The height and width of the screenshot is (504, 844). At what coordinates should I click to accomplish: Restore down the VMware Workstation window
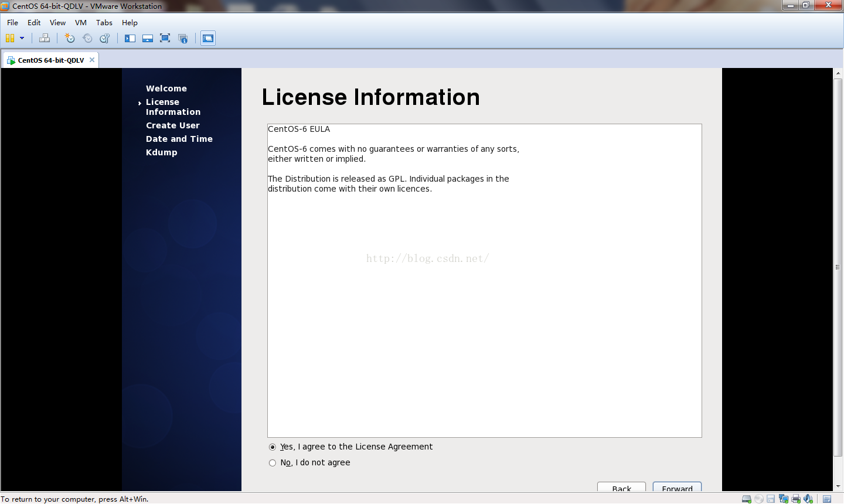pos(806,5)
